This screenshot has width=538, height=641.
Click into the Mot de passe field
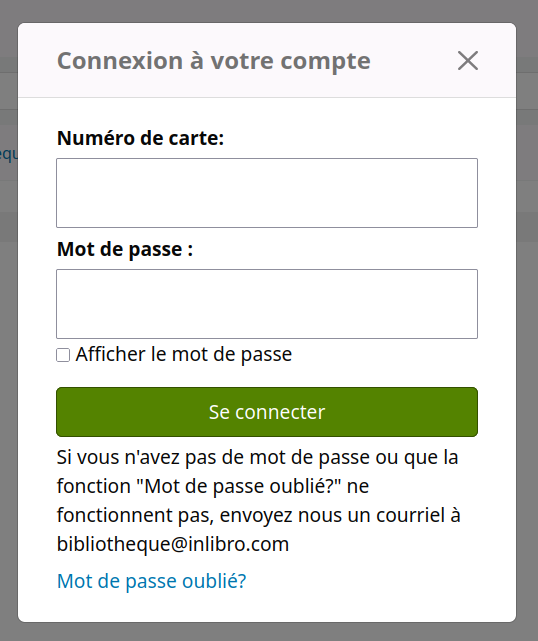pos(267,304)
